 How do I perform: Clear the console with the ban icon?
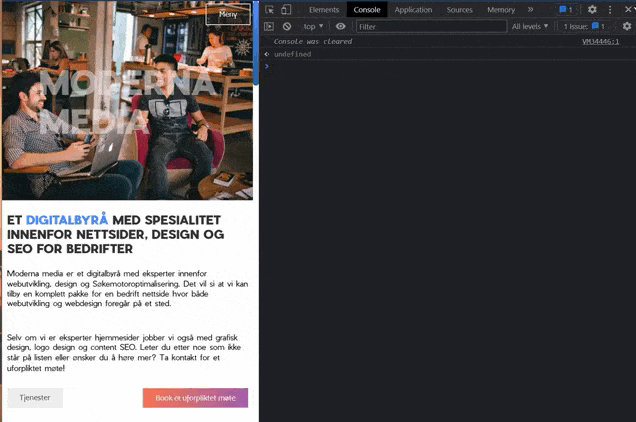(x=287, y=26)
